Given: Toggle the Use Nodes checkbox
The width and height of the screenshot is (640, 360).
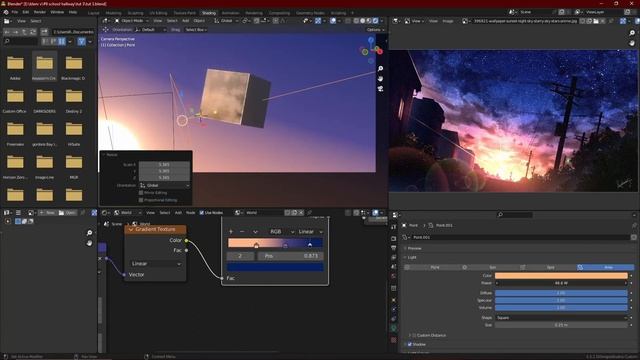Looking at the screenshot, I should pyautogui.click(x=202, y=213).
